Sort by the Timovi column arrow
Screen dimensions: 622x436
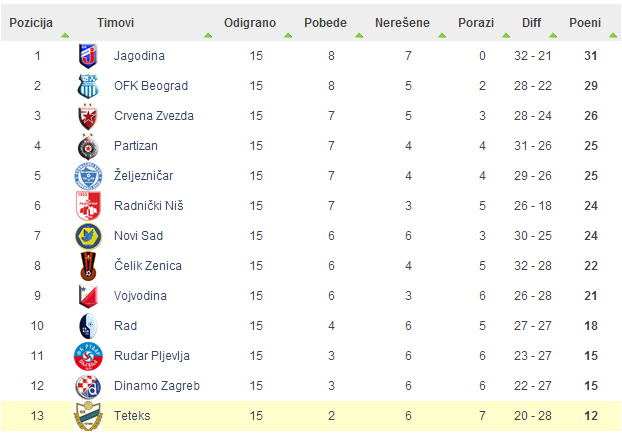208,36
